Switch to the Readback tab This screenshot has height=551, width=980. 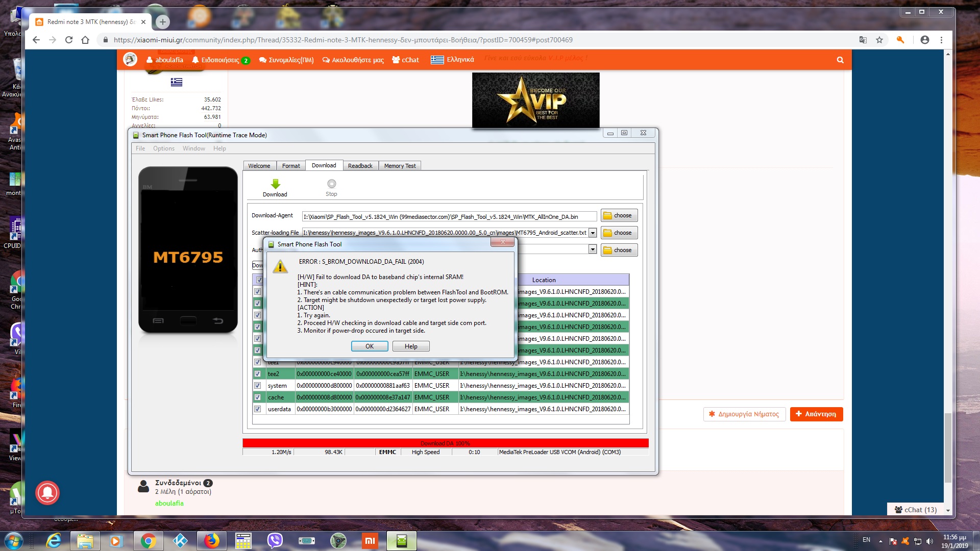(x=360, y=166)
